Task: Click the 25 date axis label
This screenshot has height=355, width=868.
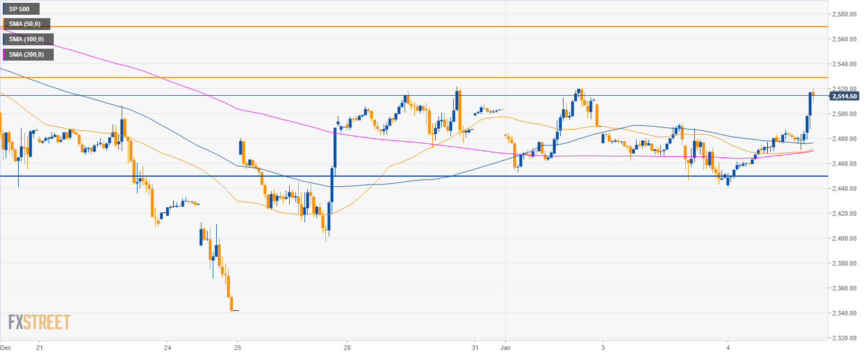Action: pyautogui.click(x=238, y=347)
